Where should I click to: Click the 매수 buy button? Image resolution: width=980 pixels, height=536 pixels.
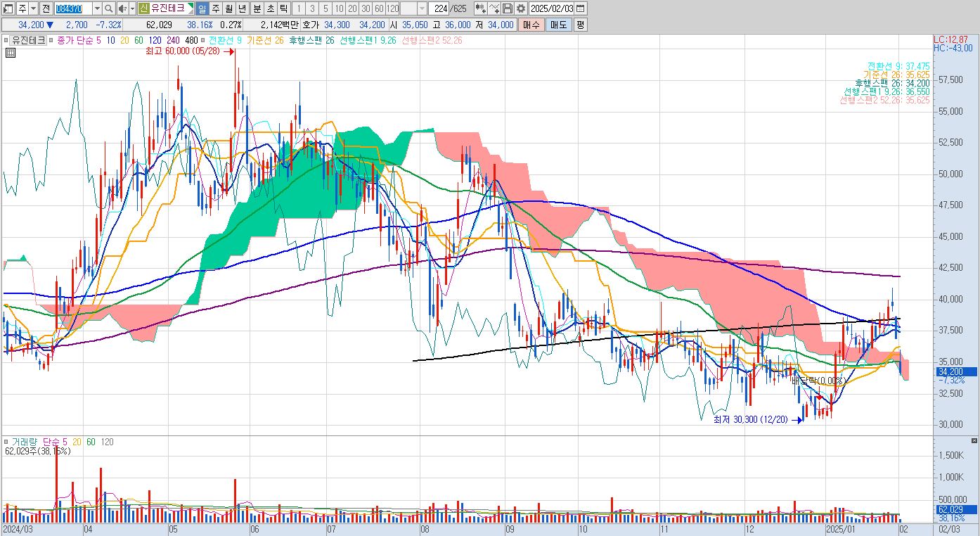[531, 25]
